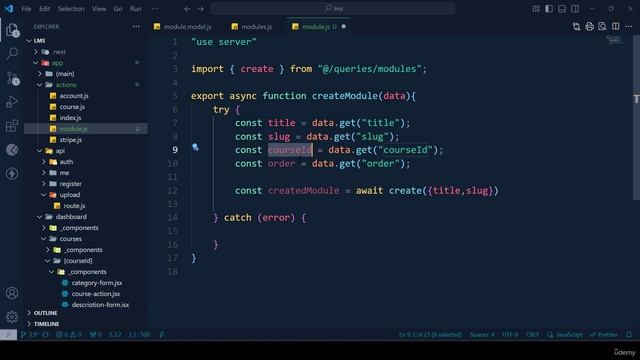Open index.js in the explorer
The width and height of the screenshot is (640, 360).
(x=70, y=118)
